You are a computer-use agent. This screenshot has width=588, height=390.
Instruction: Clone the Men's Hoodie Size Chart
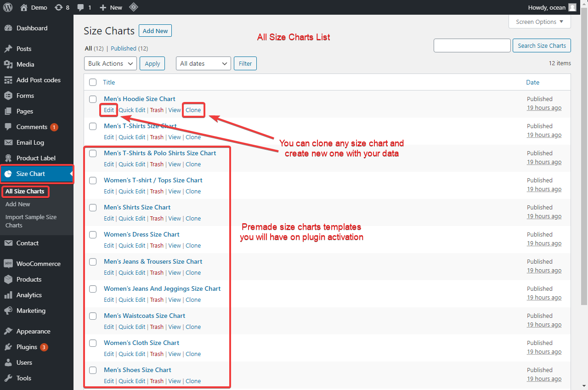click(x=193, y=110)
